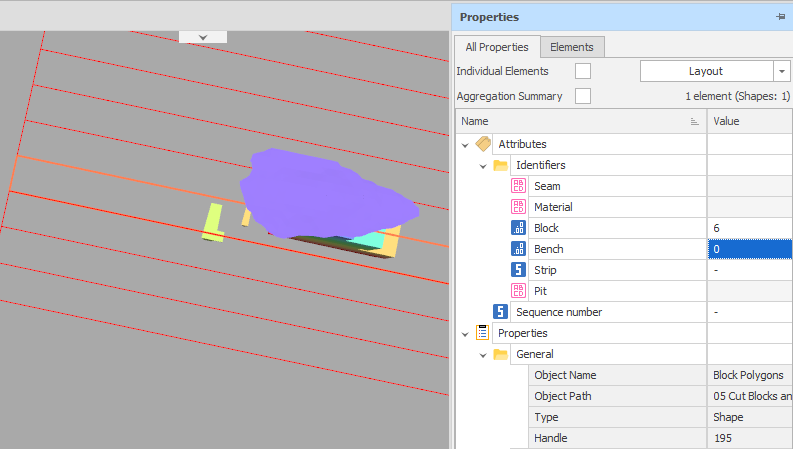Click the Value column header
793x449 pixels.
coord(750,121)
